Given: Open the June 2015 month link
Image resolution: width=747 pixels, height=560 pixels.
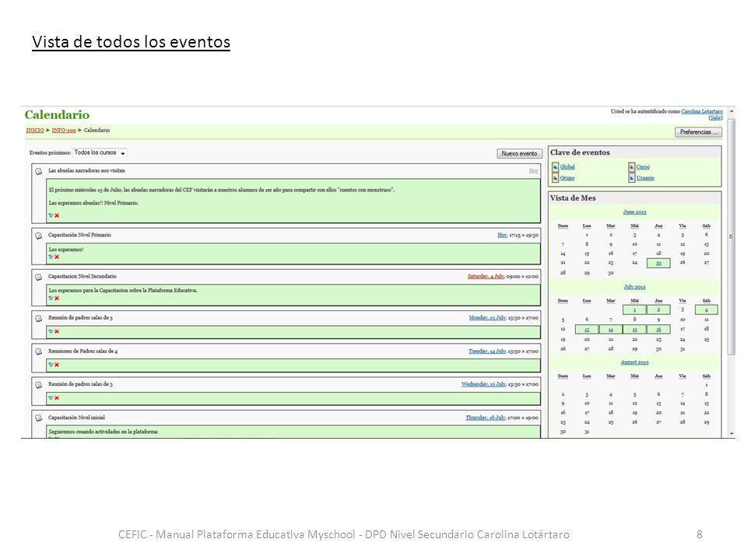Looking at the screenshot, I should pos(635,212).
